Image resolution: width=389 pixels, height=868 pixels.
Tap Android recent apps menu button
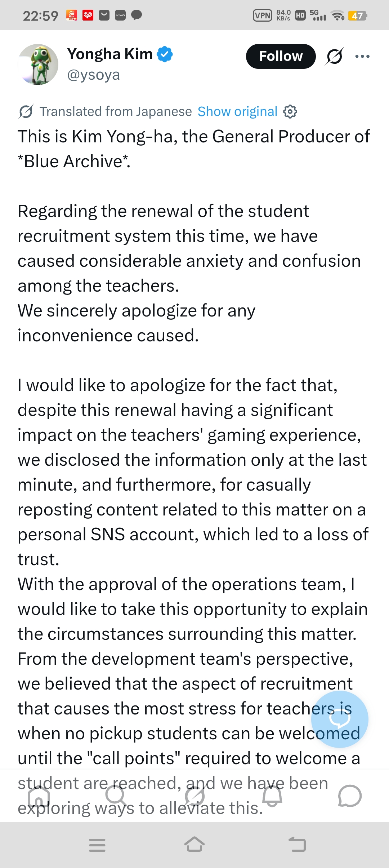tap(97, 845)
